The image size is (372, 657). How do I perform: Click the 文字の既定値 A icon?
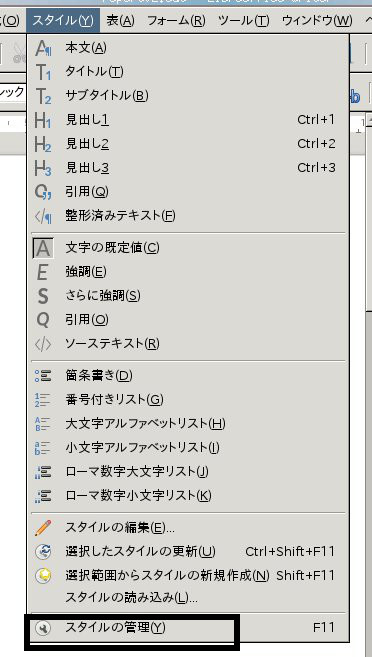43,248
